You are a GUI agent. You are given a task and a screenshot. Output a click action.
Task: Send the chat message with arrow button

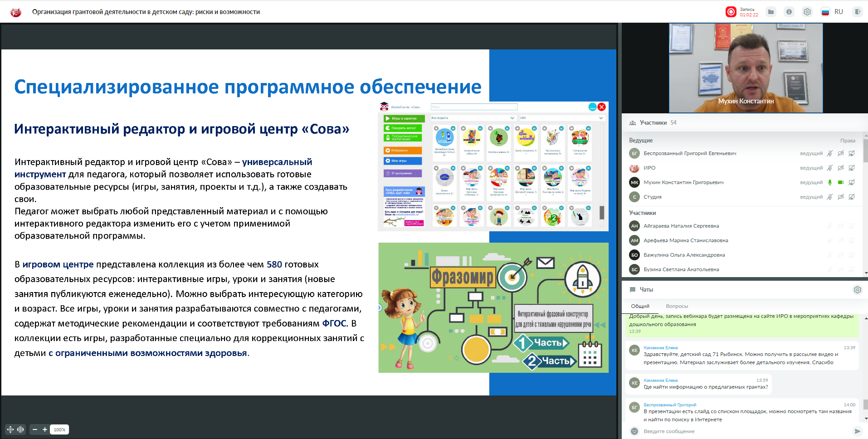click(857, 431)
